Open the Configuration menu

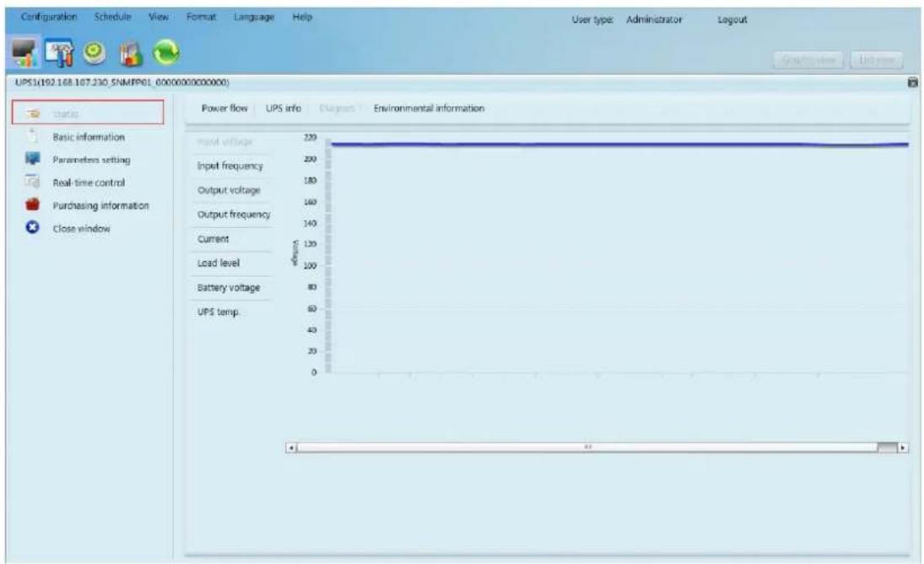point(49,17)
